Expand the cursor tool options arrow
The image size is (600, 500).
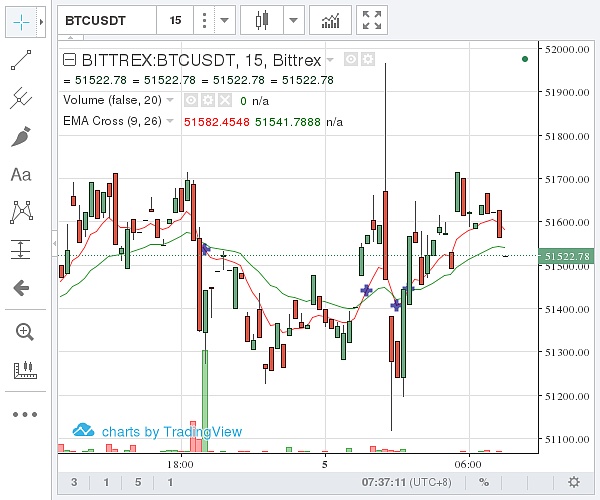click(41, 23)
